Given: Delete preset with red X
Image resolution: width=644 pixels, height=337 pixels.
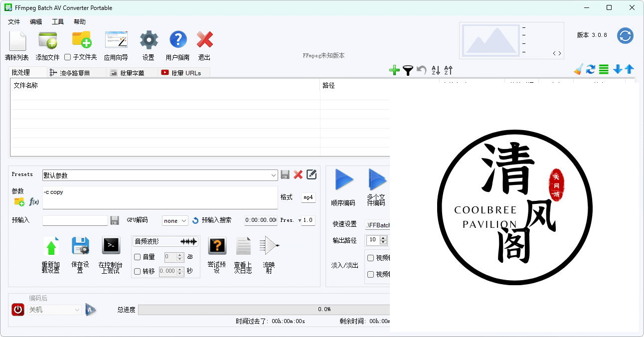Looking at the screenshot, I should coord(298,174).
